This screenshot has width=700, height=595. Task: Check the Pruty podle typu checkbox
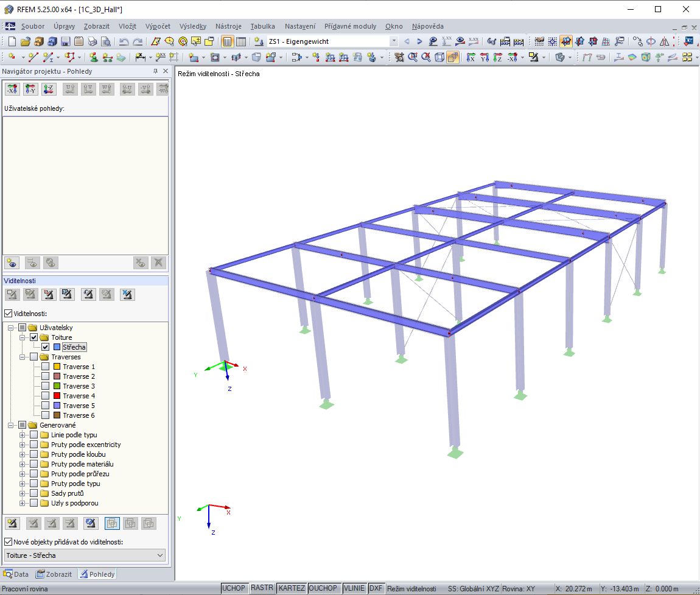pos(34,484)
